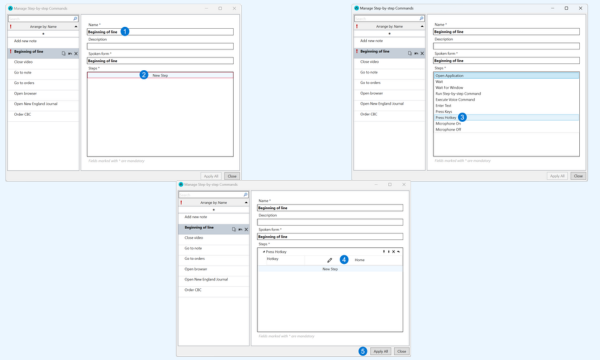This screenshot has width=600, height=360.
Task: Revert the Press Hotkey step changes
Action: 398,252
